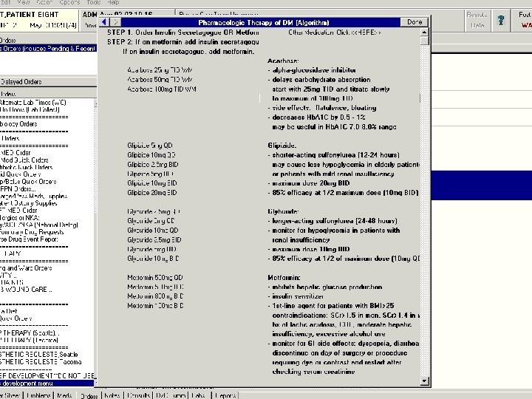This screenshot has height=399, width=532.
Task: Select Laboratory Orders in the order list
Action: pos(18,124)
